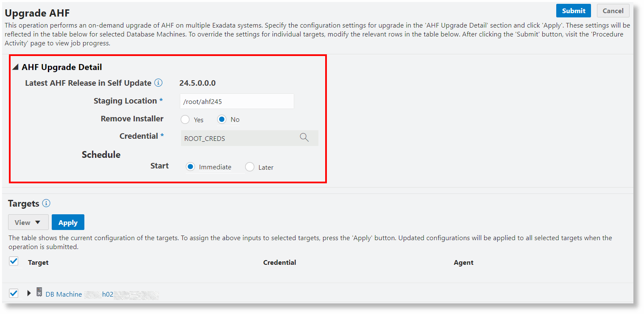The width and height of the screenshot is (644, 314).
Task: Collapse the AHF Upgrade Detail section
Action: coord(15,67)
